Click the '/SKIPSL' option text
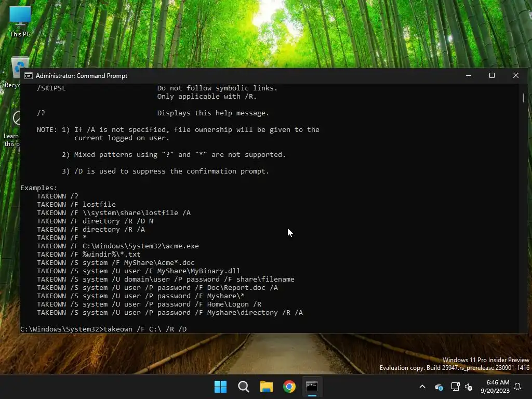 pyautogui.click(x=51, y=88)
